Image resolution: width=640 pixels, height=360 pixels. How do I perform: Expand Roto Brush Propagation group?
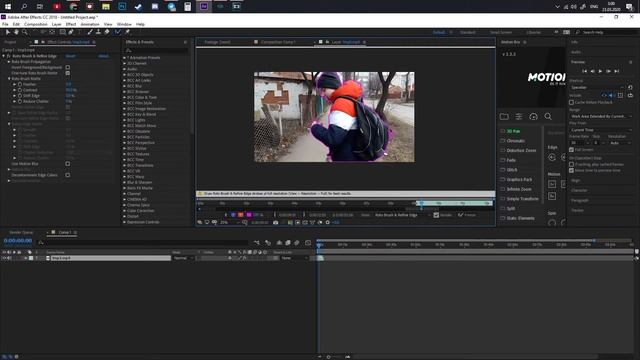[9, 62]
